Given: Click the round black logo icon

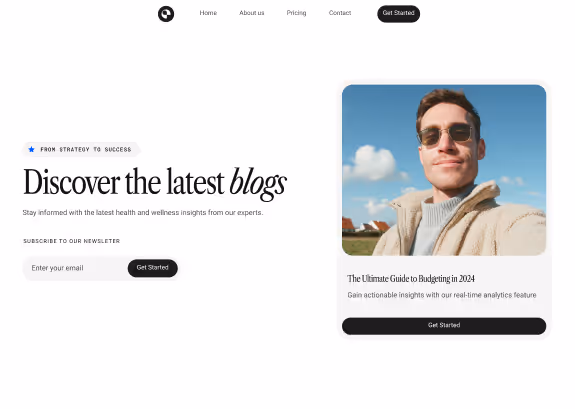Looking at the screenshot, I should point(166,14).
